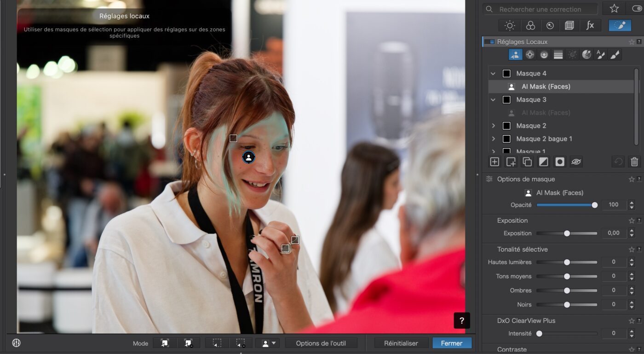Open the fx effects palette icon
The width and height of the screenshot is (644, 354).
[x=590, y=25]
